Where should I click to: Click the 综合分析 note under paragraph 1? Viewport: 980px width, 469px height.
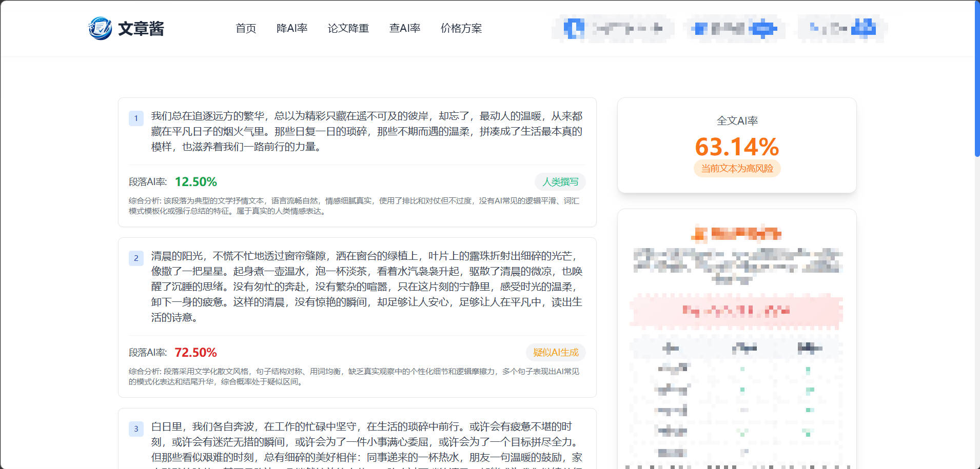pyautogui.click(x=354, y=206)
